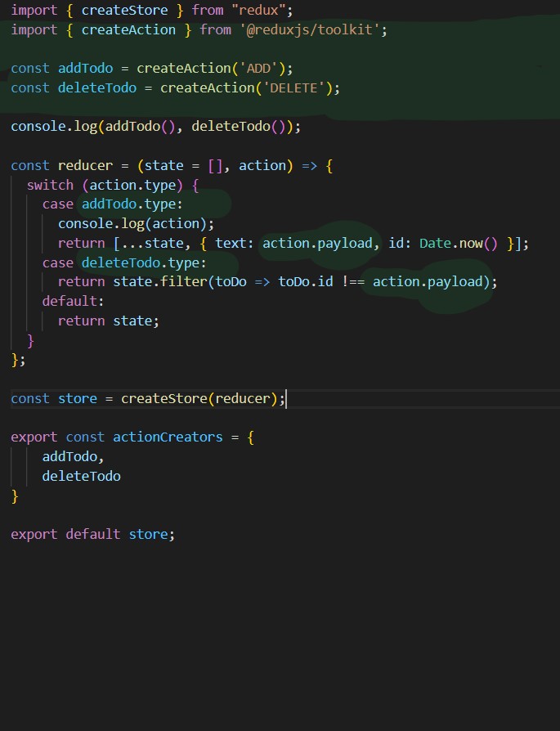Screen dimensions: 560x731
Task: Click the !== operator
Action: click(x=353, y=282)
